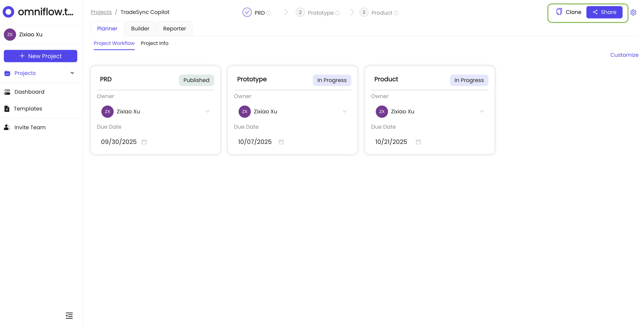Image resolution: width=644 pixels, height=325 pixels.
Task: Go to step 2 Prototype in stepper
Action: click(x=300, y=12)
